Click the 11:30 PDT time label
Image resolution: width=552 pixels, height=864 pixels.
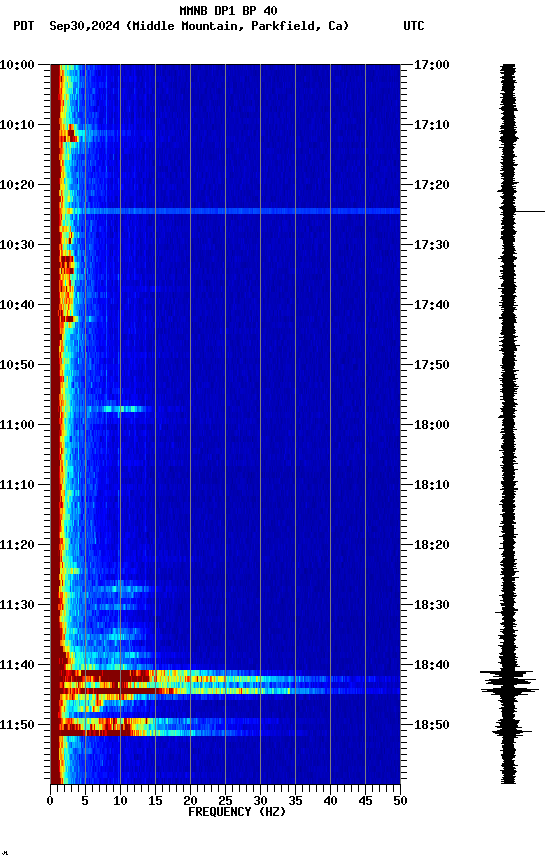click(17, 605)
